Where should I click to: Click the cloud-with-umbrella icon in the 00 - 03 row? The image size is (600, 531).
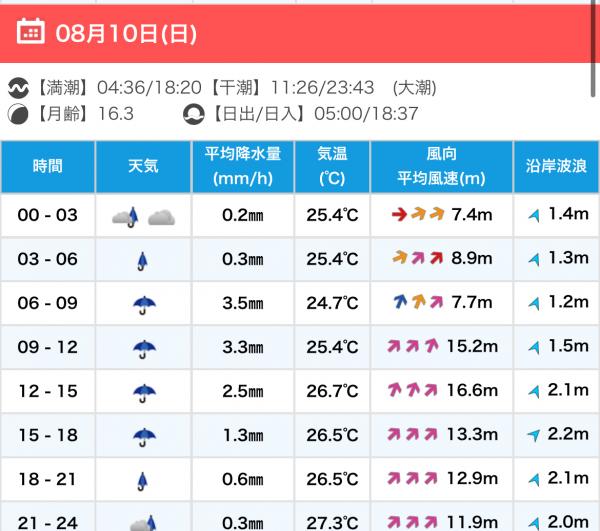125,217
